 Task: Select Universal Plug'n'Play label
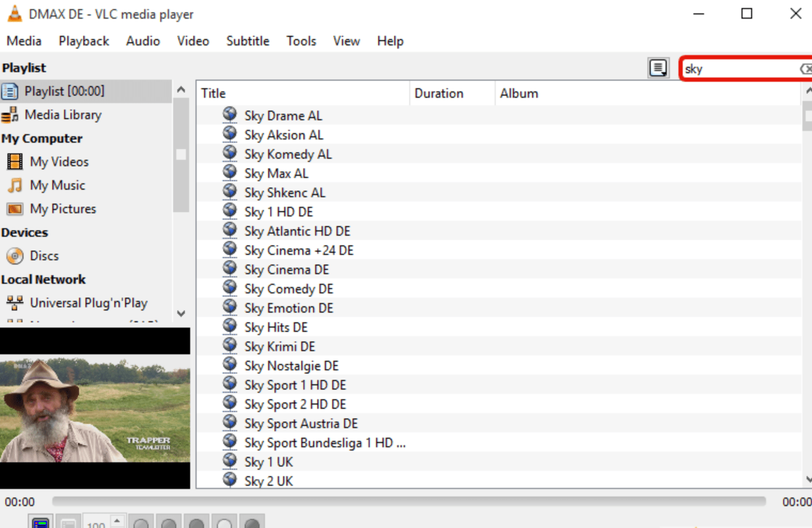(x=89, y=303)
